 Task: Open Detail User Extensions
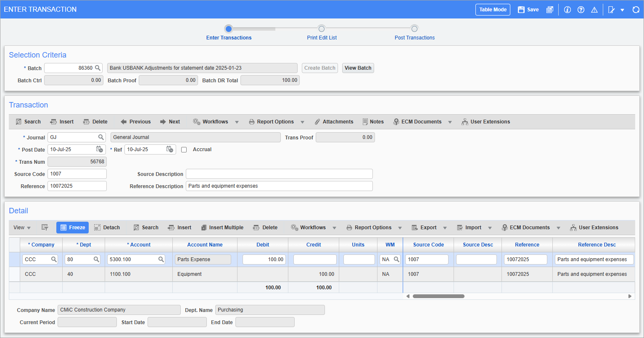[594, 228]
